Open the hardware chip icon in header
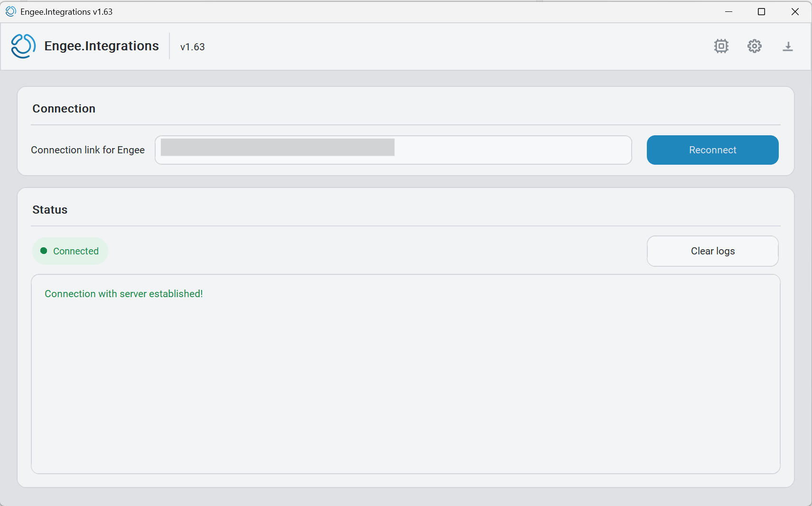Screen dimensions: 812x506 coord(721,46)
